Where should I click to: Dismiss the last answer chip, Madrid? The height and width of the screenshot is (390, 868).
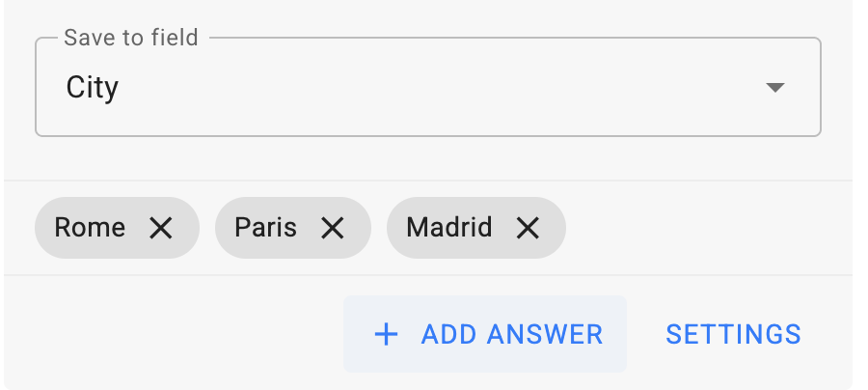pyautogui.click(x=528, y=228)
